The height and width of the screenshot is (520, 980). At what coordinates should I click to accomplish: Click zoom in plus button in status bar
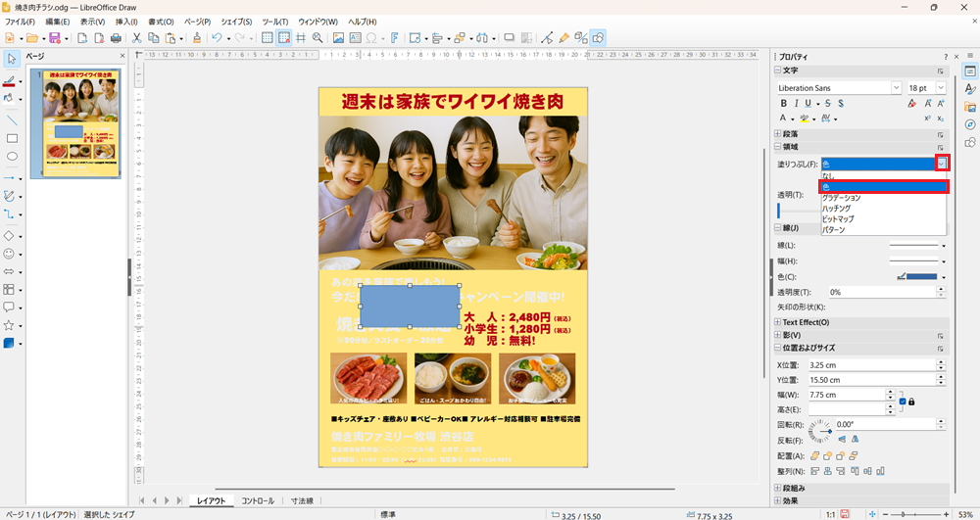coord(947,514)
